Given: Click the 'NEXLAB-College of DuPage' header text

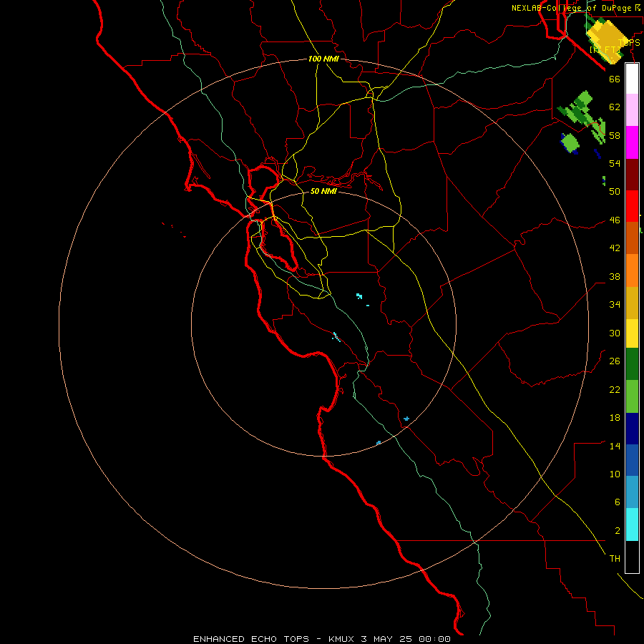Looking at the screenshot, I should click(572, 8).
